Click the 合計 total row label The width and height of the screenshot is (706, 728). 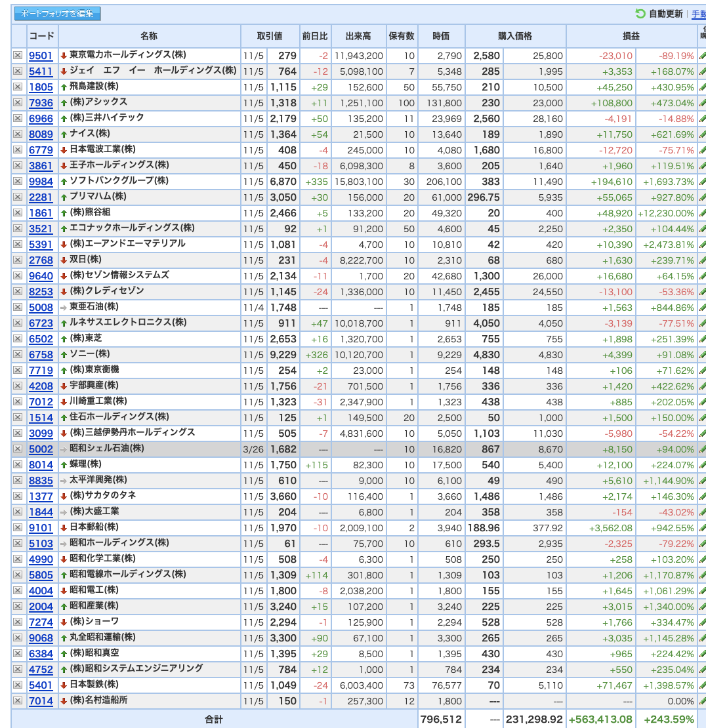click(214, 719)
